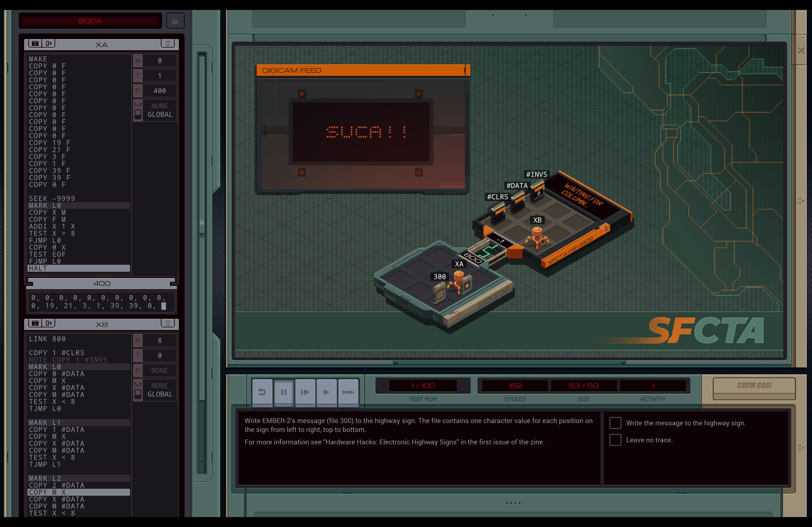Click the SHOW GOAL button
Screen dimensions: 812x527
tap(754, 386)
